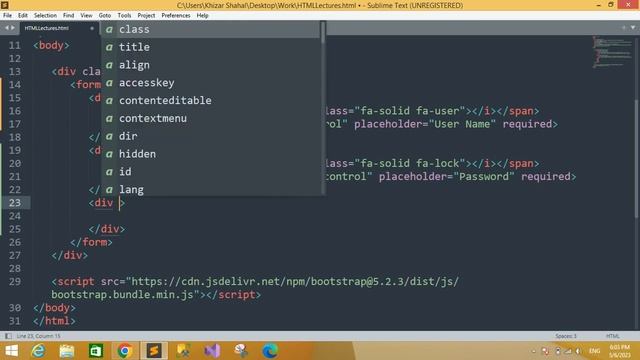Open the green Store app on taskbar
640x360 pixels.
96,351
